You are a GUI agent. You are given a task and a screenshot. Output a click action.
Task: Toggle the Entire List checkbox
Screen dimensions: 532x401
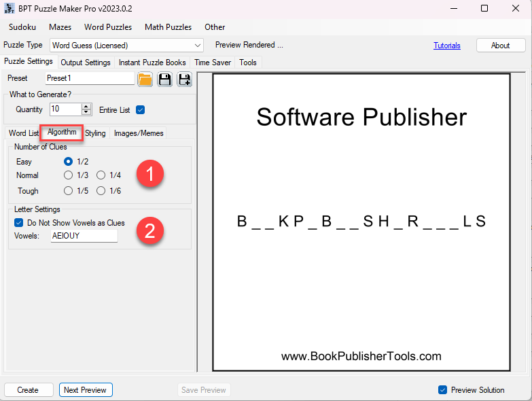point(141,109)
